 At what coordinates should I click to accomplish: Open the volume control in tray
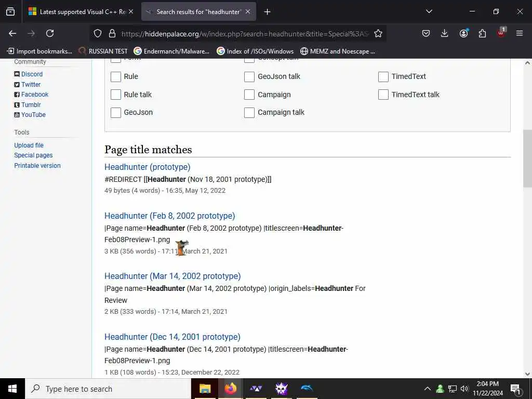click(464, 389)
